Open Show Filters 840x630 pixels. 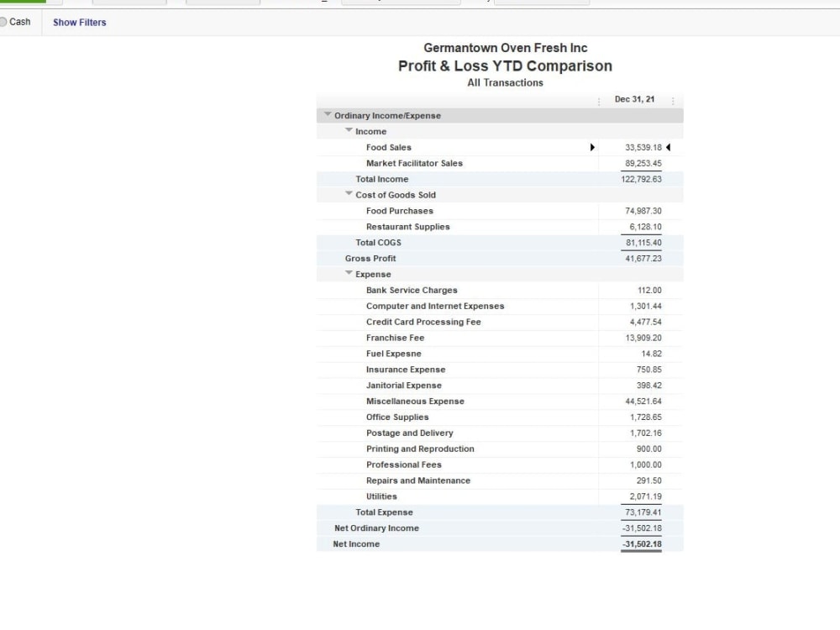(x=78, y=22)
